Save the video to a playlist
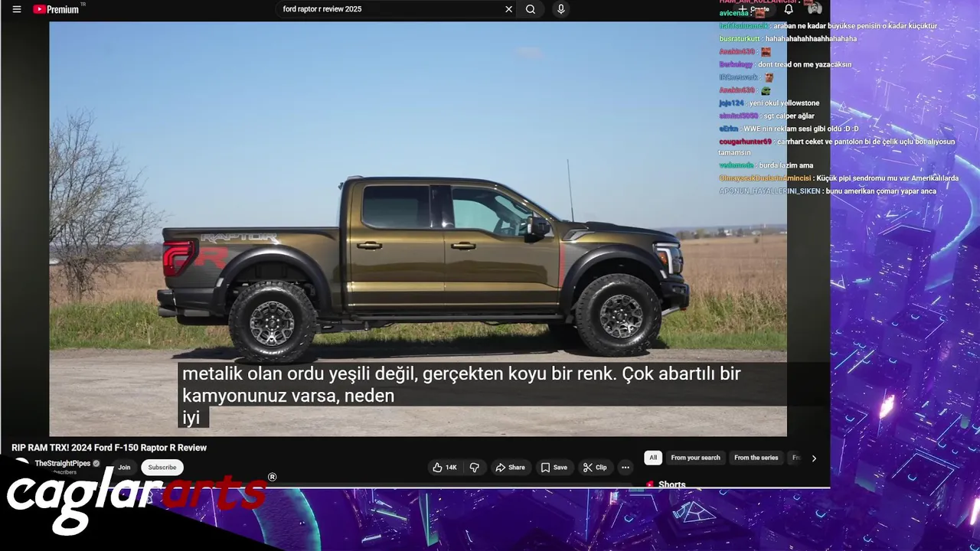980x551 pixels. [554, 468]
